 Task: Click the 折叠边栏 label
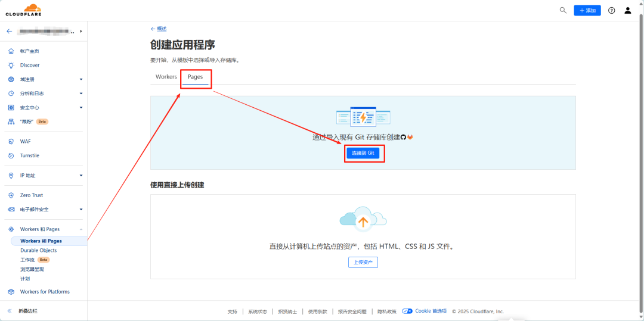(28, 311)
